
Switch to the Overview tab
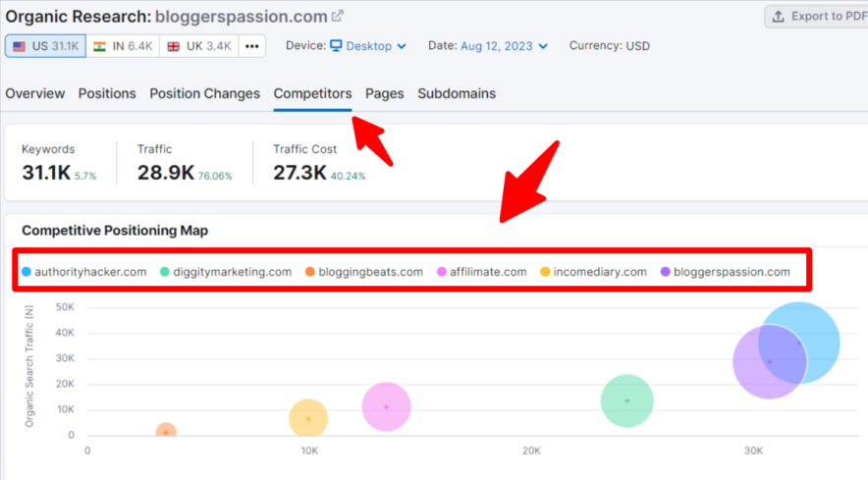tap(35, 93)
